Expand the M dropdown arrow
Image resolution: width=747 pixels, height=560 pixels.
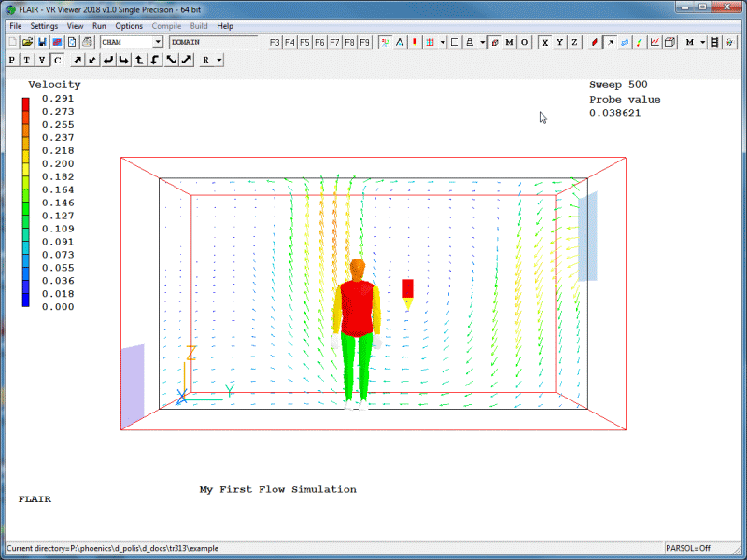[701, 42]
